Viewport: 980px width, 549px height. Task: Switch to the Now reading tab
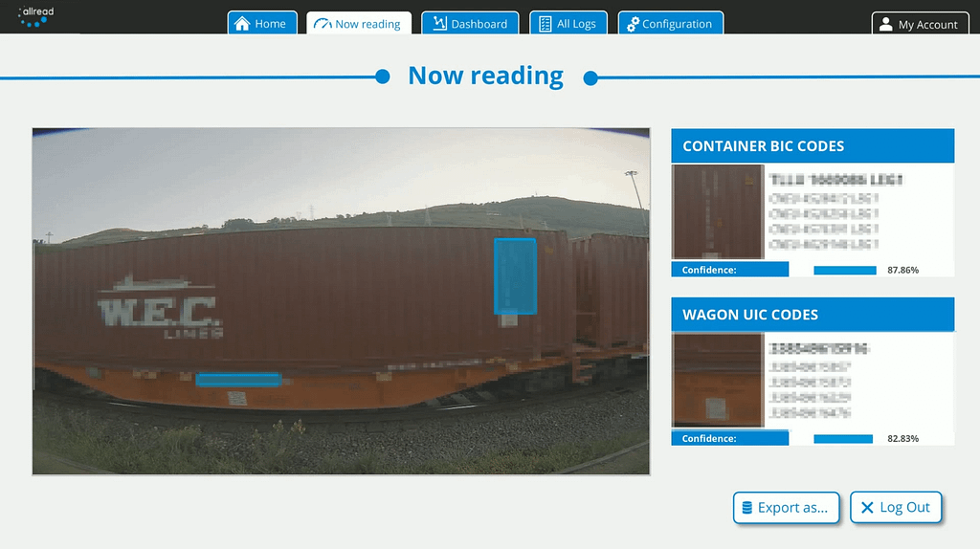pos(359,23)
